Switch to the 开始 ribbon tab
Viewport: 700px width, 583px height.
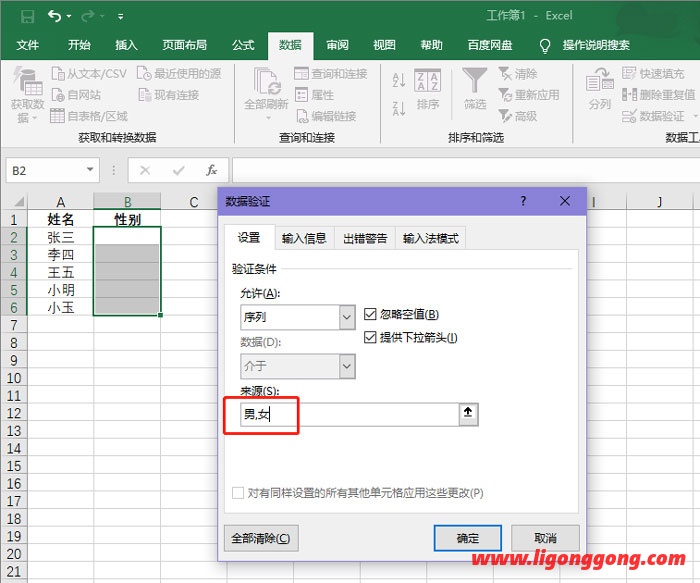pyautogui.click(x=79, y=45)
